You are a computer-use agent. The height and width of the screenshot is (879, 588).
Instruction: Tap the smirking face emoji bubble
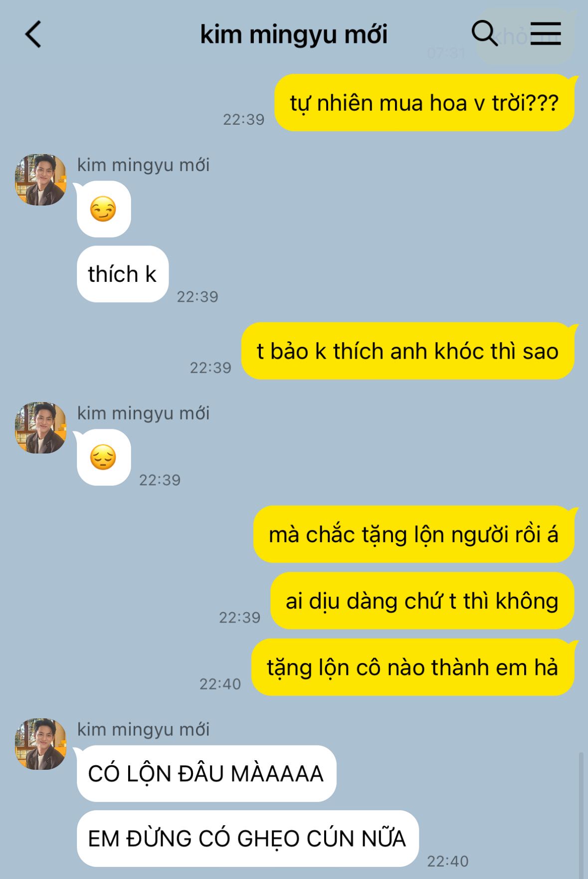(x=104, y=209)
